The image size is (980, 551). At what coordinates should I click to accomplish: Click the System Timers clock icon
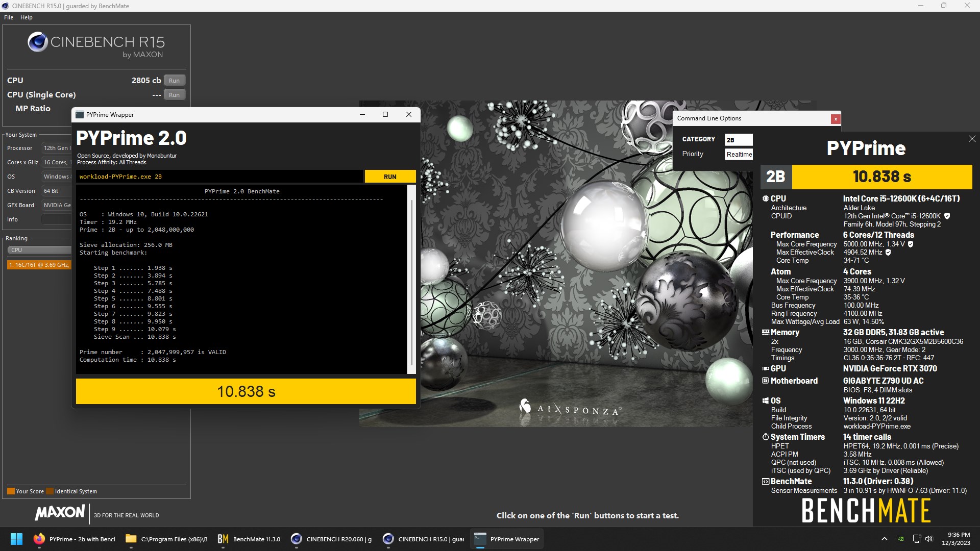point(766,437)
